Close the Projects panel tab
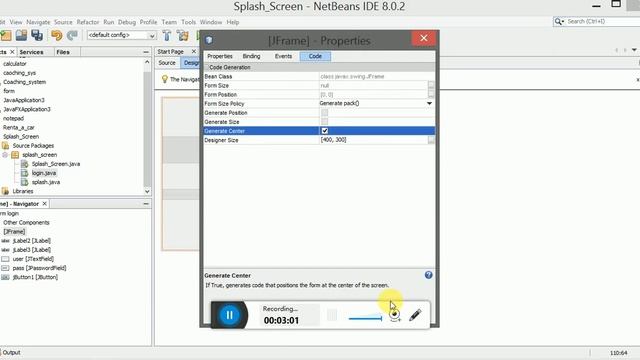The width and height of the screenshot is (640, 360). point(12,52)
